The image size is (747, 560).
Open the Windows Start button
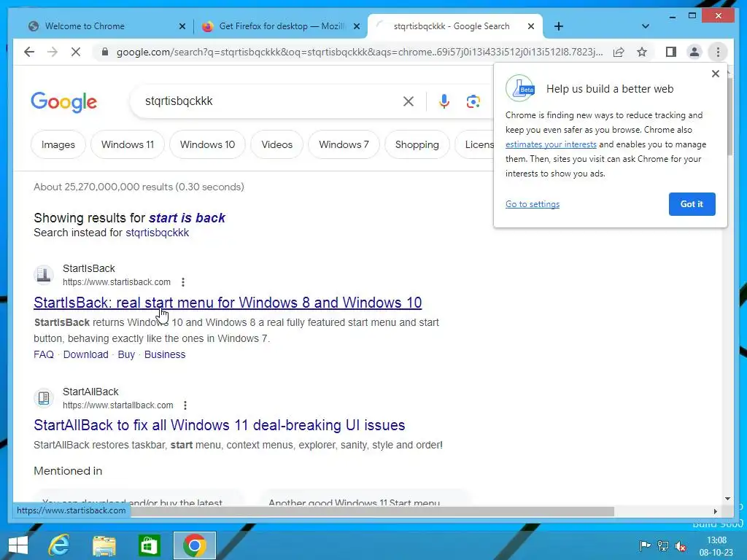(x=18, y=545)
